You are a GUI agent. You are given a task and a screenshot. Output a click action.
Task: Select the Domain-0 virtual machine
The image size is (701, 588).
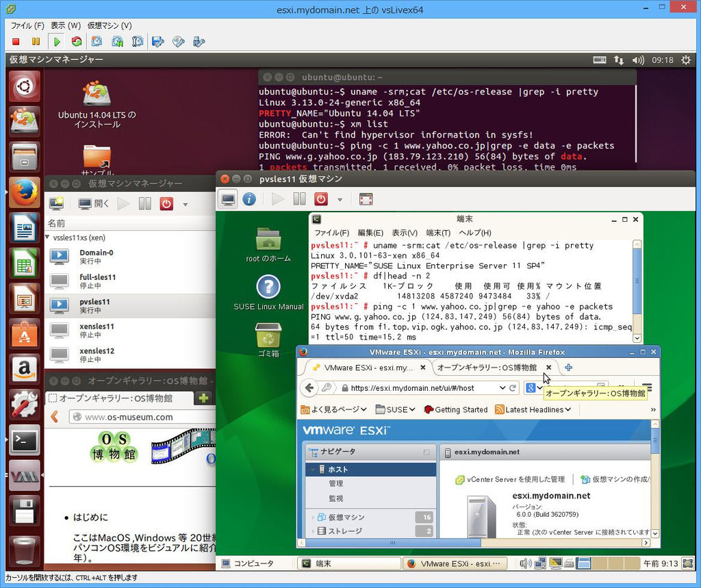129,257
